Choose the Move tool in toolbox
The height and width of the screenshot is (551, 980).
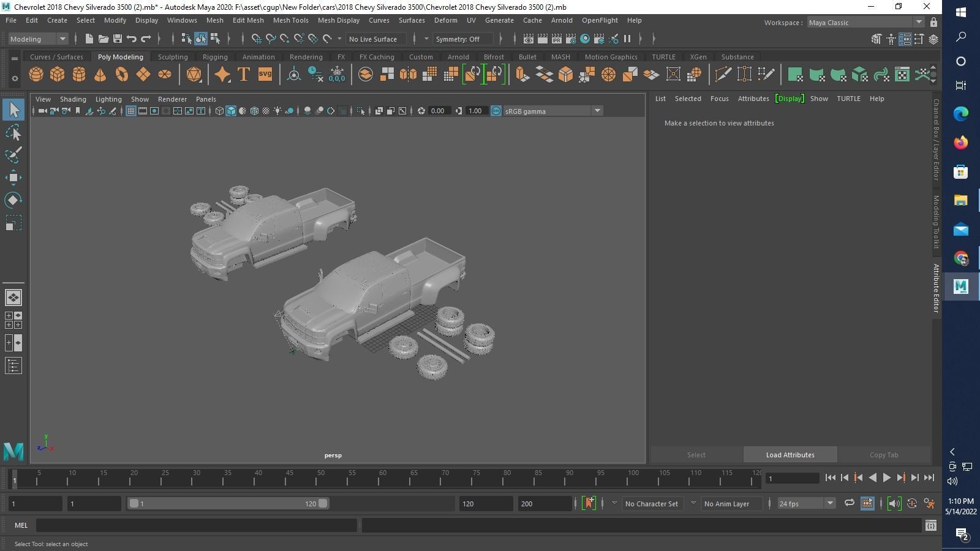point(13,178)
